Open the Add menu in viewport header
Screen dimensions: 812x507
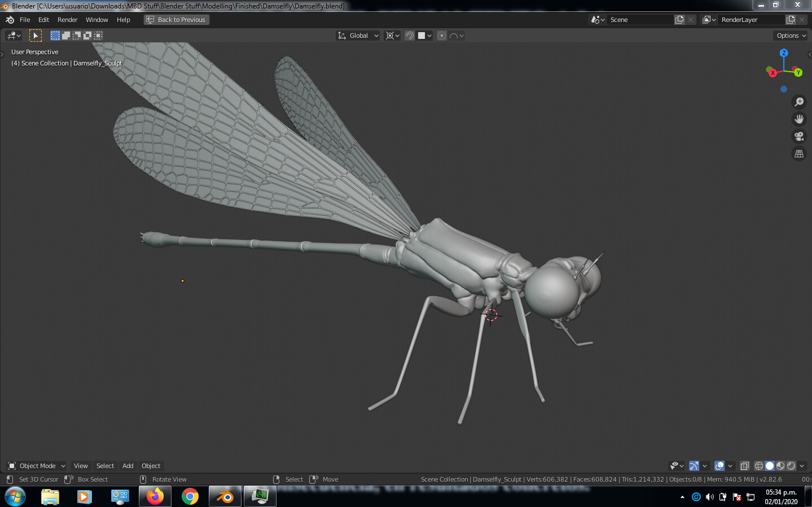pos(128,466)
